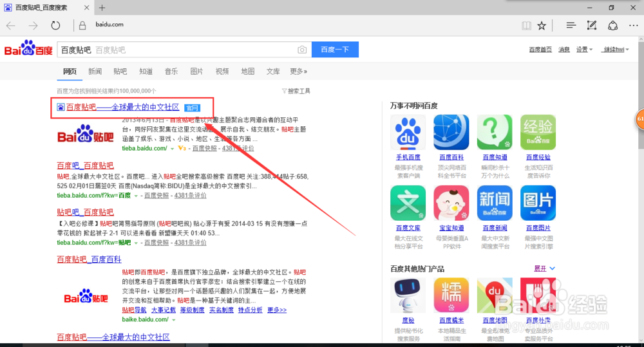Image resolution: width=644 pixels, height=347 pixels.
Task: Click the address bar lock icon
Action: click(82, 26)
